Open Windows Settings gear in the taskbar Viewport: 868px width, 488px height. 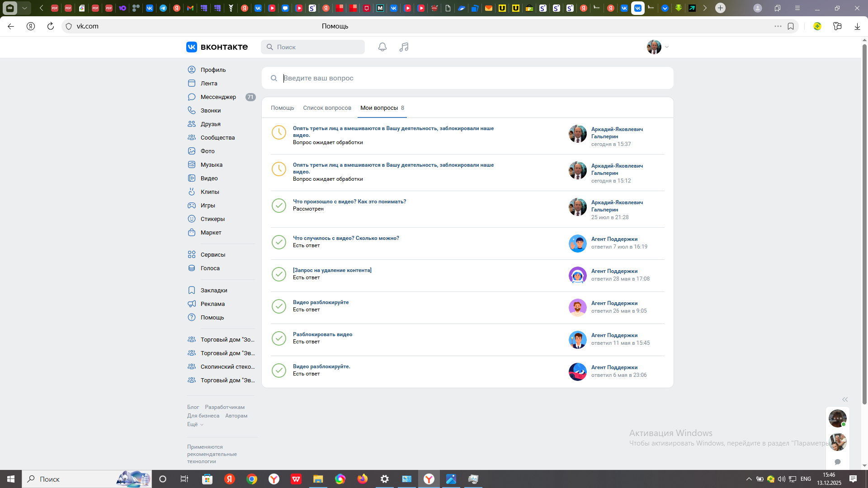click(385, 479)
